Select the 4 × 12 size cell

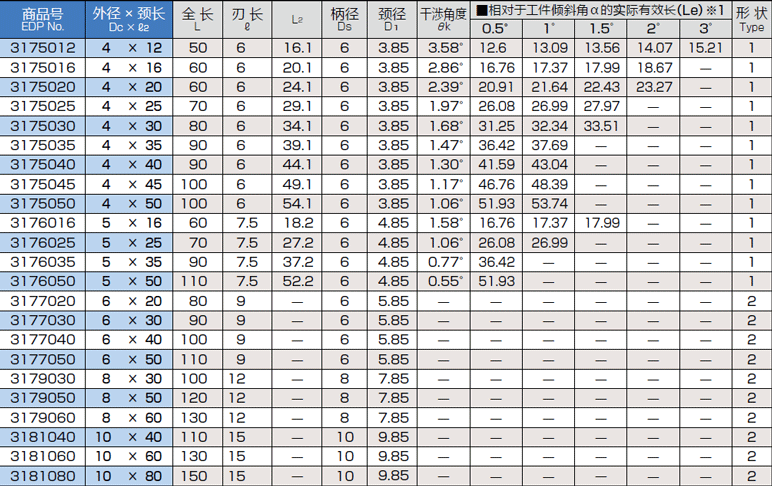pos(129,48)
